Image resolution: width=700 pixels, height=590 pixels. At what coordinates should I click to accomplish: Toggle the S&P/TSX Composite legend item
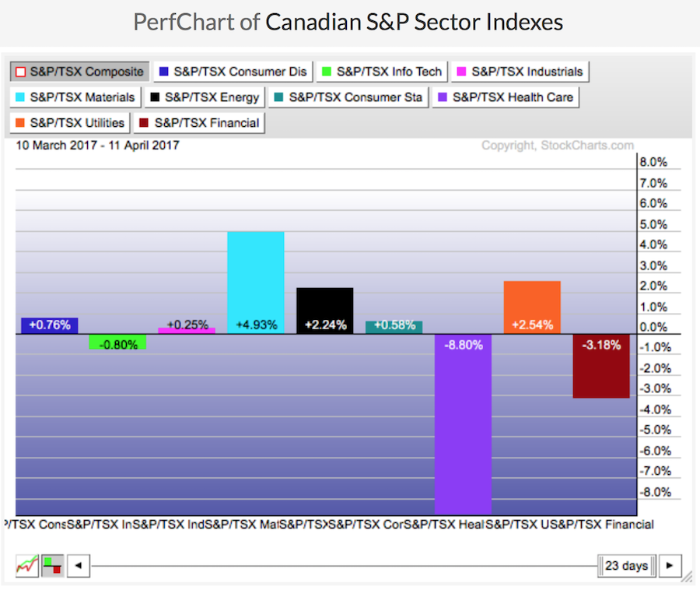click(x=79, y=72)
